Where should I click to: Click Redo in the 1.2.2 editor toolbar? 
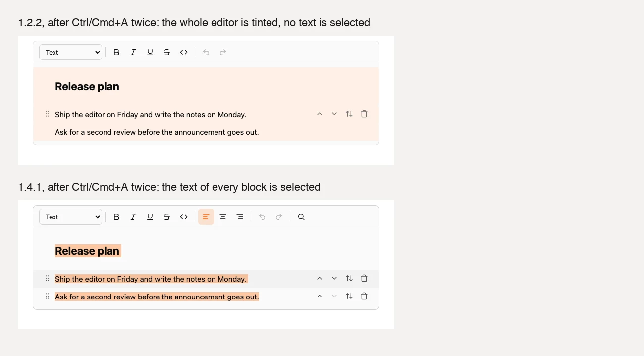tap(223, 52)
